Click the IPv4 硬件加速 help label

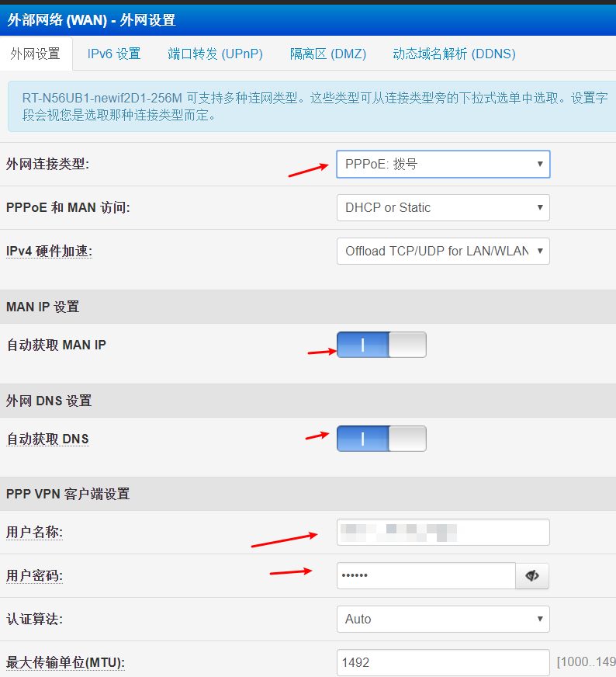click(49, 252)
